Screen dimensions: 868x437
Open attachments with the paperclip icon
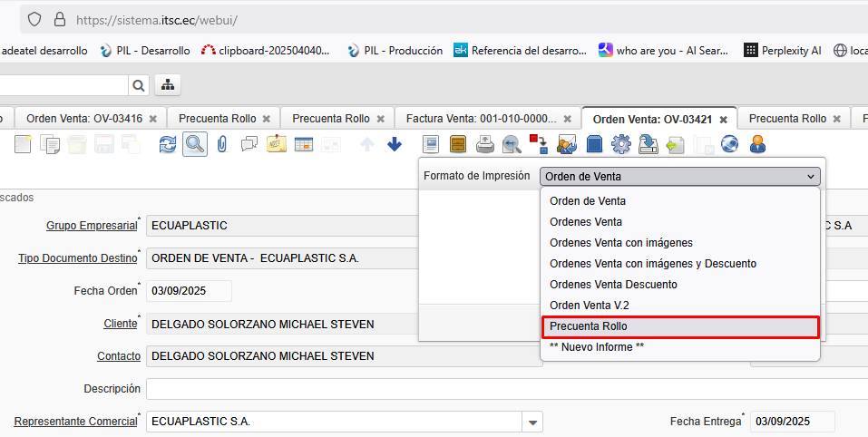[x=222, y=144]
